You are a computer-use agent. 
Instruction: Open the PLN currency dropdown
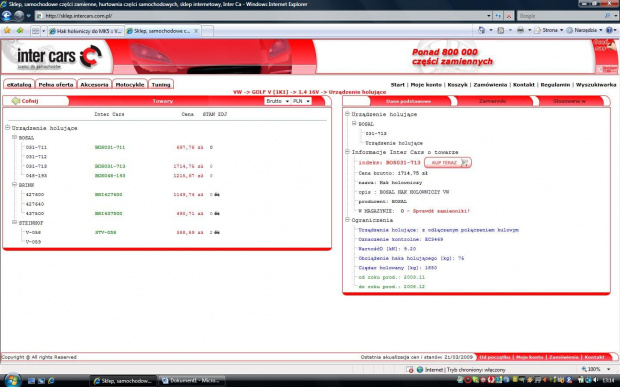[x=301, y=101]
